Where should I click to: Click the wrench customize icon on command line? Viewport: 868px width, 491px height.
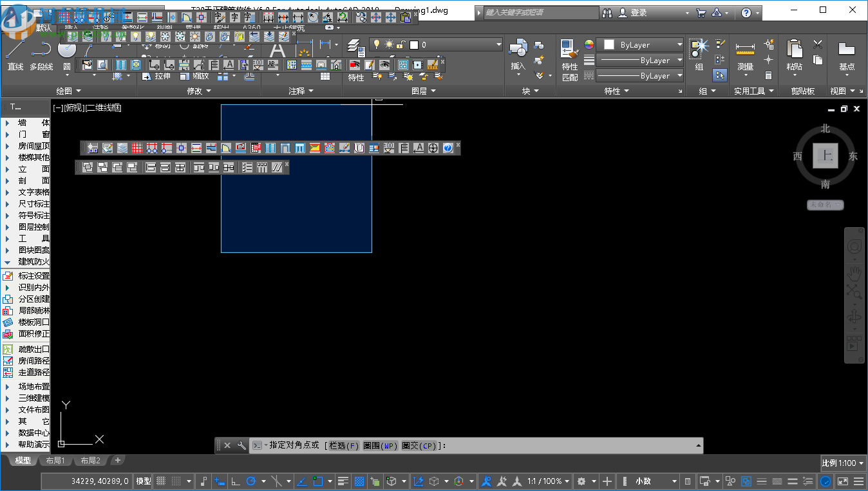tap(241, 445)
